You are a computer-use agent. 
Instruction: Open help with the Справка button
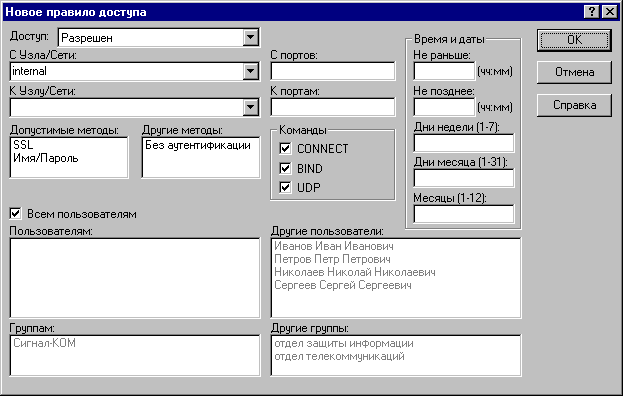(x=574, y=105)
